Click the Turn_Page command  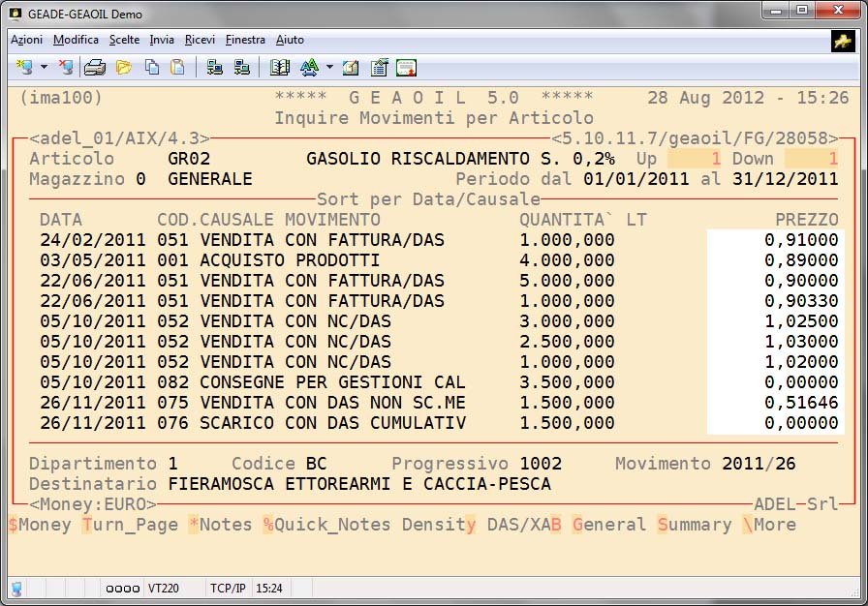(x=130, y=525)
